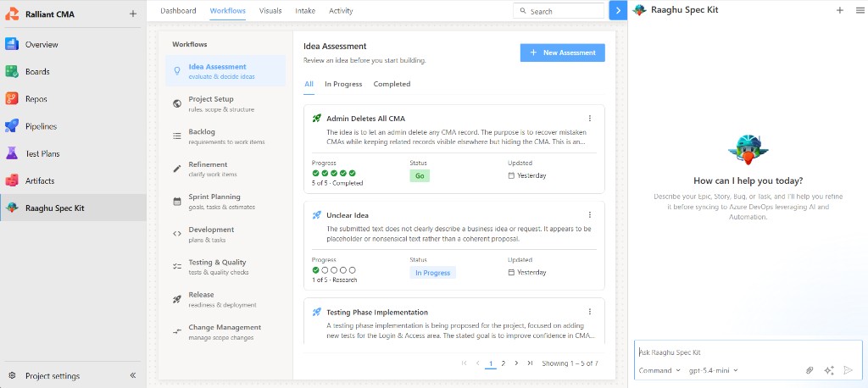Switch to the Intake tab
Image resolution: width=868 pixels, height=388 pixels.
305,10
